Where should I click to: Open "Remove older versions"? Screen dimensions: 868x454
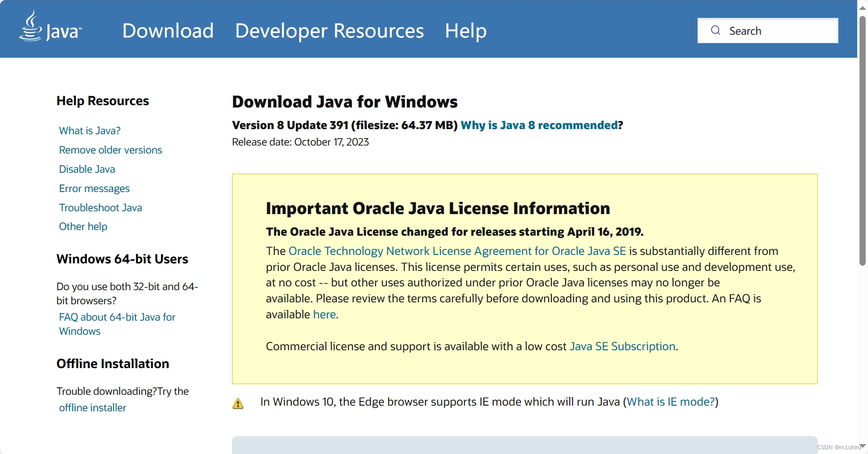click(x=110, y=150)
